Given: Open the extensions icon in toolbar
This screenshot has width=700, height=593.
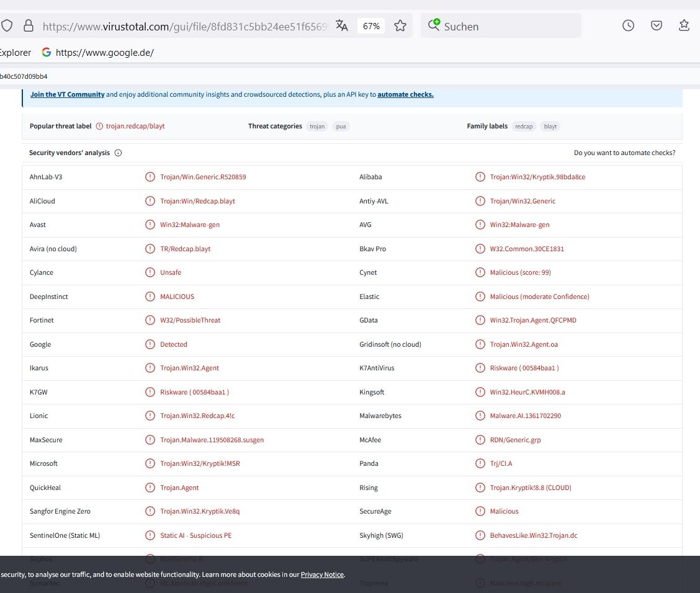Looking at the screenshot, I should (684, 25).
